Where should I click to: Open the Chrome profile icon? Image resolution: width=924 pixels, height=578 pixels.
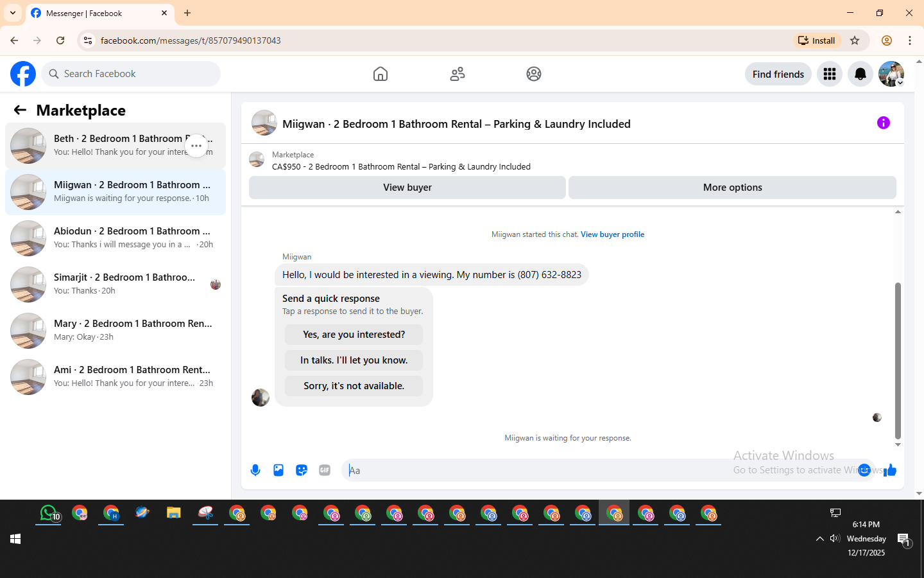[x=887, y=40]
